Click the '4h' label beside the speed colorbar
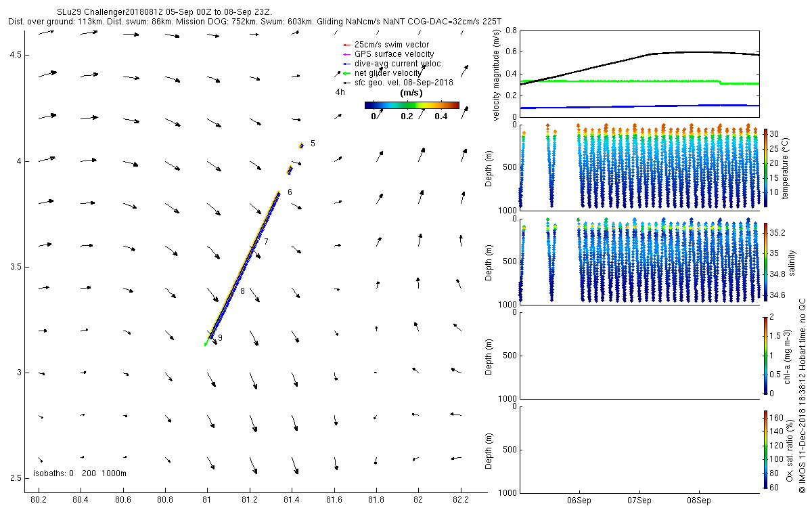The height and width of the screenshot is (508, 812). [340, 92]
